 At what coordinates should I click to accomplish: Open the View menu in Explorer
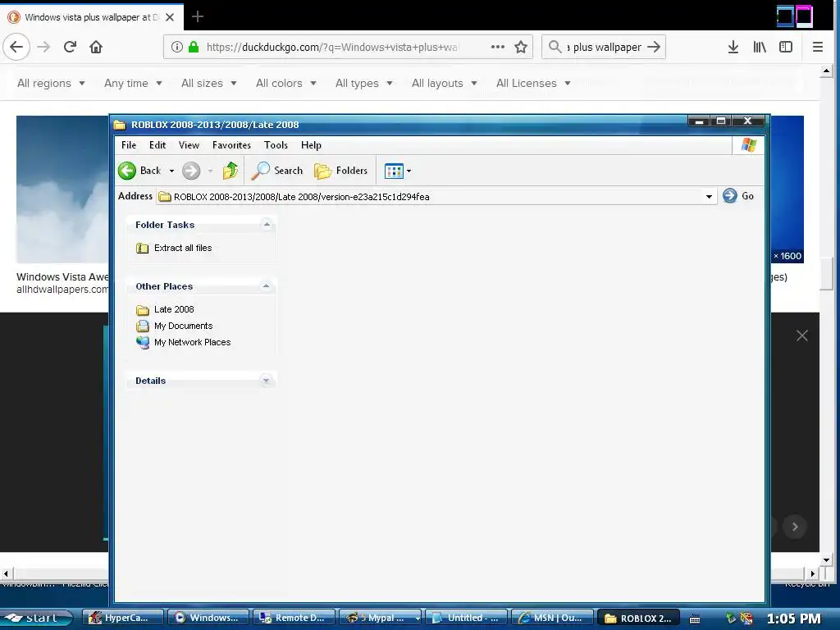point(189,145)
